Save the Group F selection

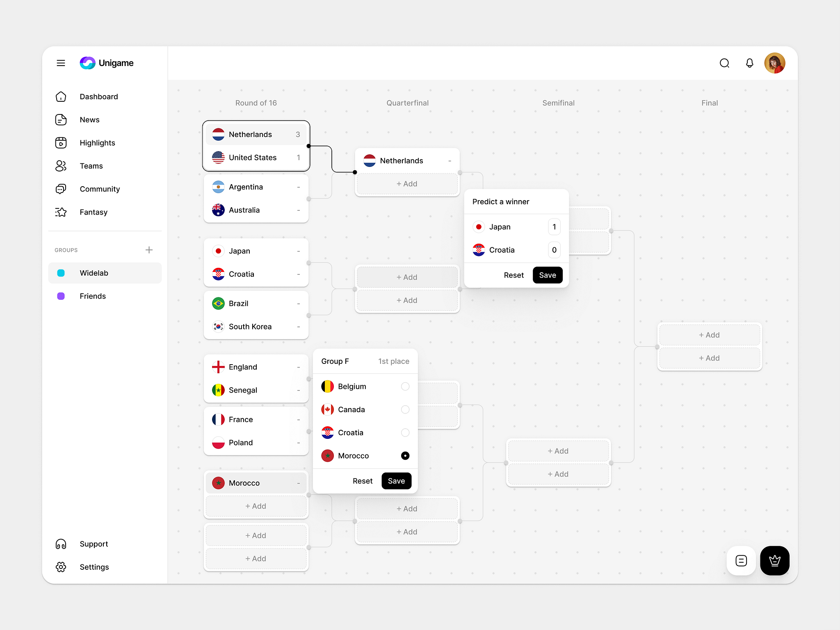(395, 480)
